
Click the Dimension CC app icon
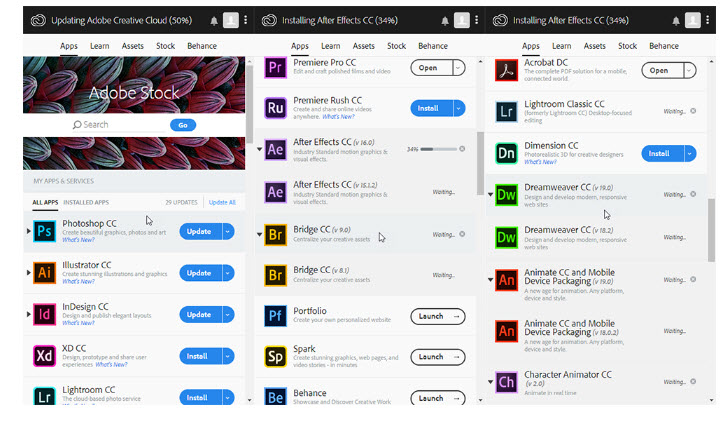click(507, 153)
